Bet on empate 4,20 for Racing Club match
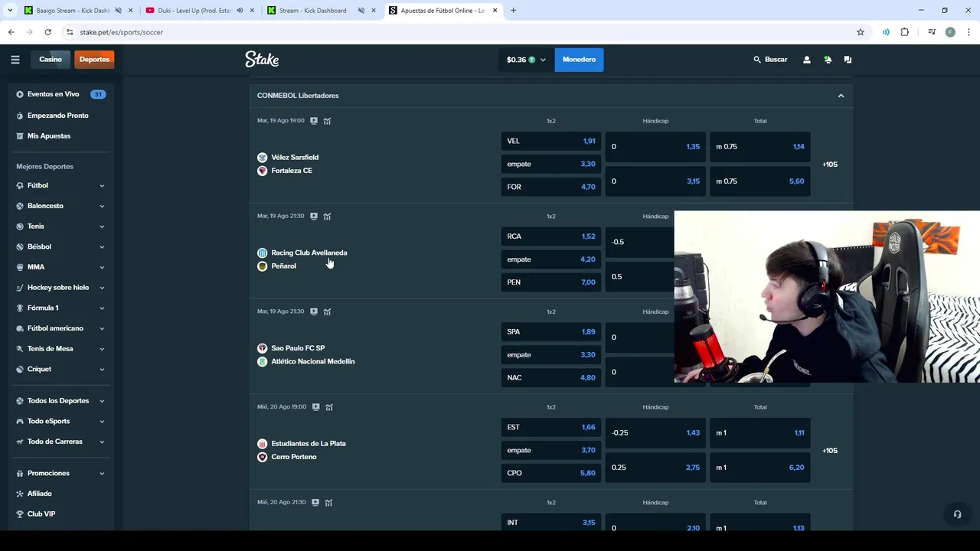The image size is (980, 551). [x=551, y=259]
